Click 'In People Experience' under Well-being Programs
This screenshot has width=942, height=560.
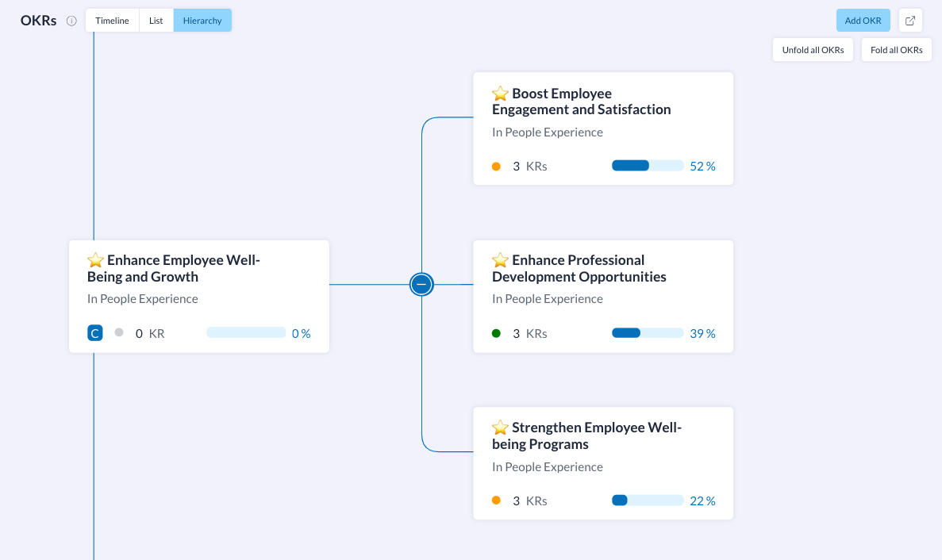(x=548, y=467)
